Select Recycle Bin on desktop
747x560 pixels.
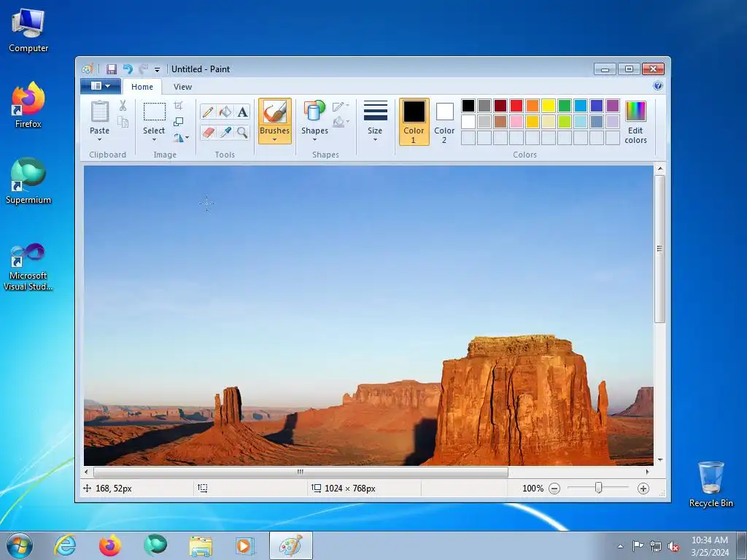(711, 484)
